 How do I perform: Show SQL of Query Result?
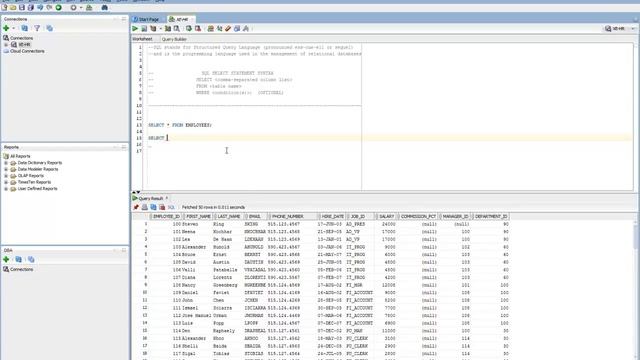(171, 207)
